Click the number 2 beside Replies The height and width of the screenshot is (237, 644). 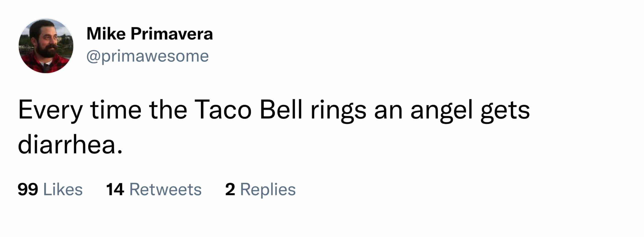(x=230, y=189)
